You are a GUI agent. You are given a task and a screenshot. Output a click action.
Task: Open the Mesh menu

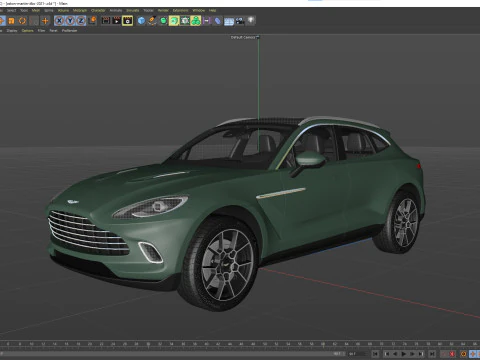click(36, 10)
